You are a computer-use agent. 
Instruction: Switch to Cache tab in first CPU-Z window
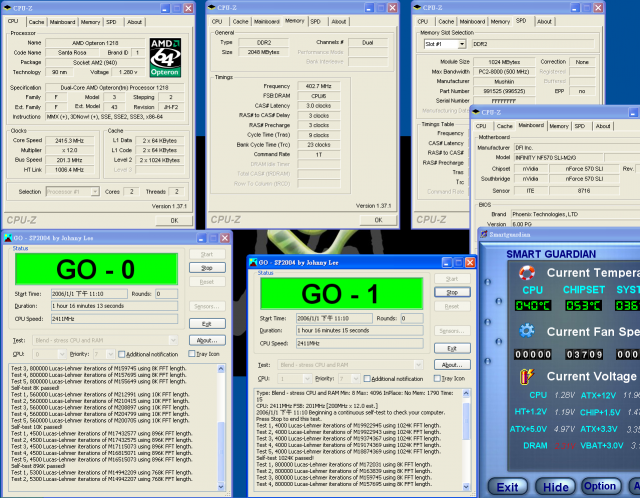[x=36, y=22]
